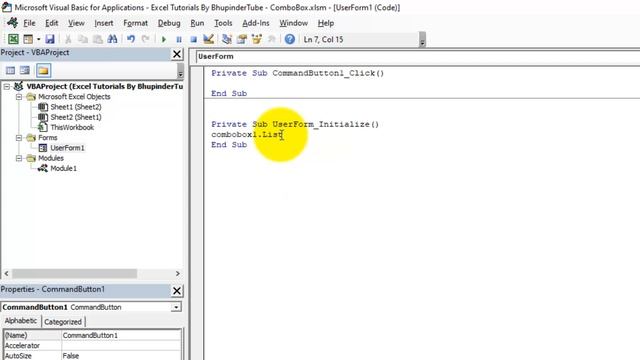Open Project Explorer toolbar icon
Viewport: 640px width, 360px height.
pyautogui.click(x=227, y=39)
